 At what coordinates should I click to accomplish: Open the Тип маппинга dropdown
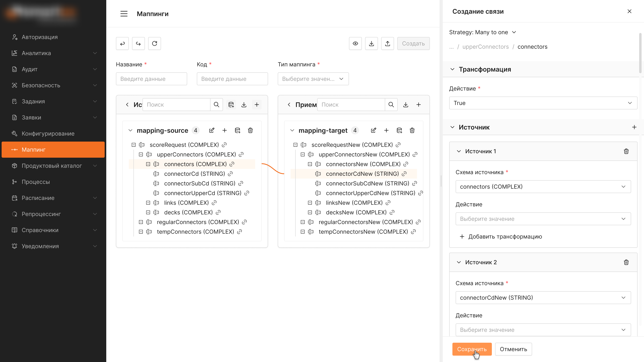(313, 79)
